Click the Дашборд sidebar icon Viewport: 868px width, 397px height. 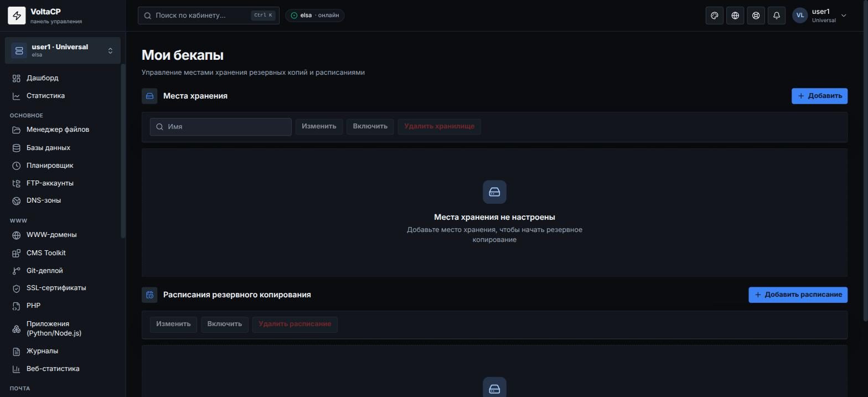17,78
